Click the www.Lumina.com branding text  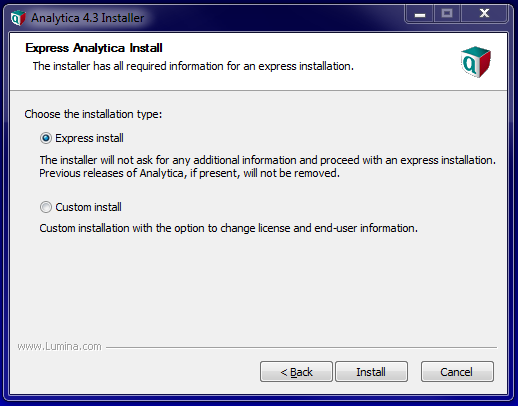point(59,347)
